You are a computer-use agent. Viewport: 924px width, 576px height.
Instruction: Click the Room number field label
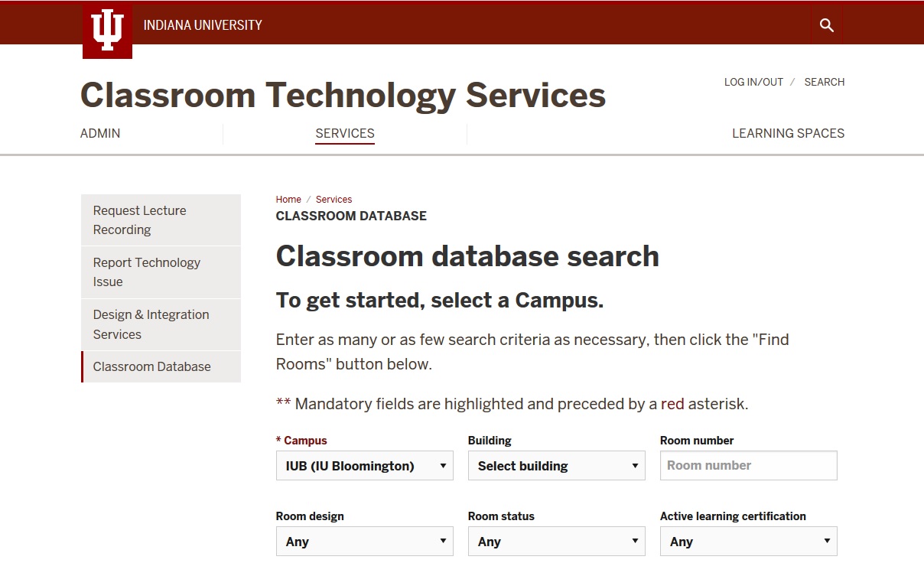point(697,441)
